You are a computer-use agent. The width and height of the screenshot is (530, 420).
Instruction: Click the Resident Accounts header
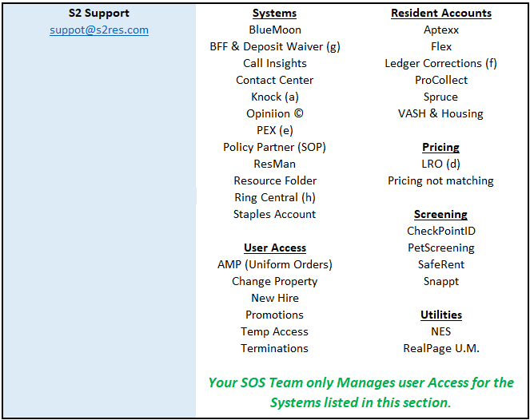441,13
